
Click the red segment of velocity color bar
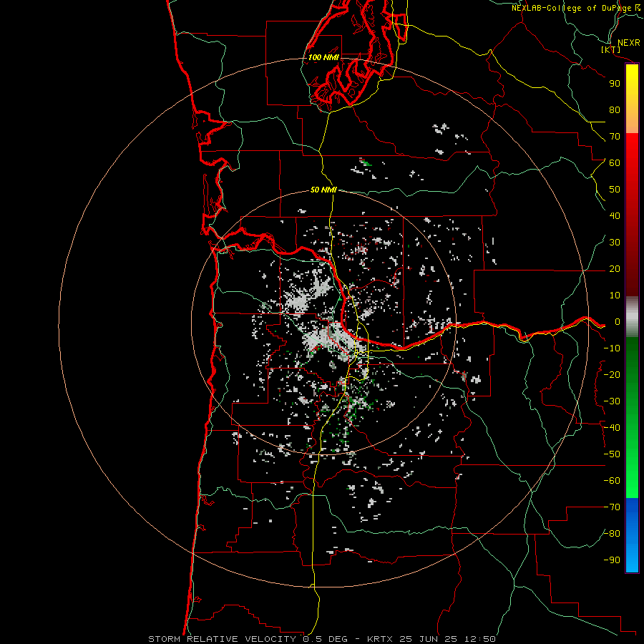(632, 215)
